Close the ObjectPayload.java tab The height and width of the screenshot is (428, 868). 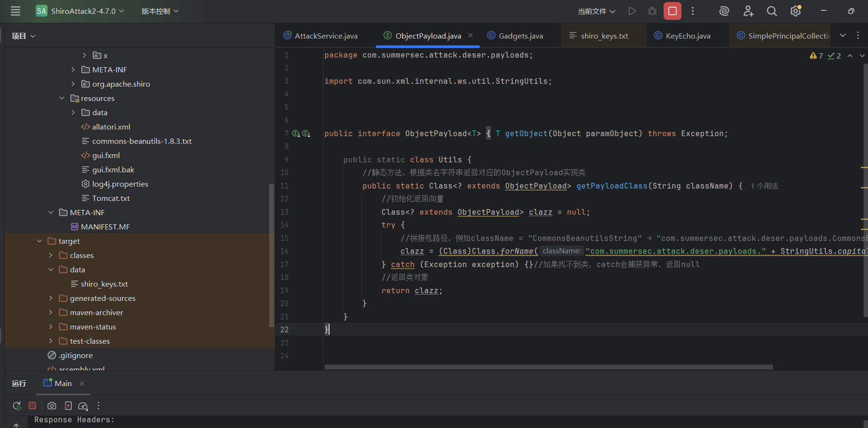point(470,35)
